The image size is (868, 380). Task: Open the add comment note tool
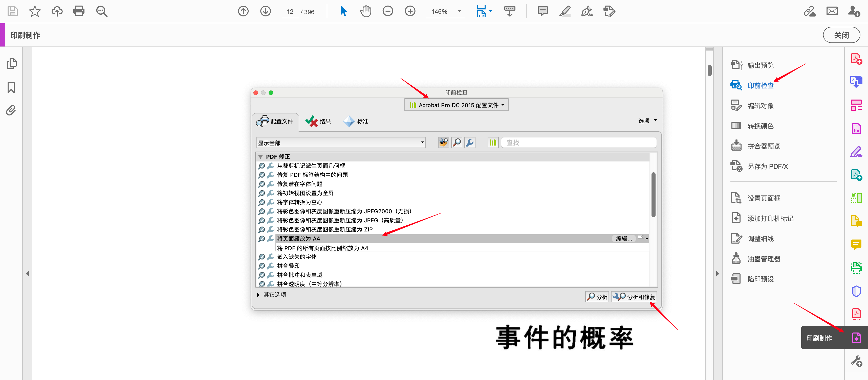(542, 11)
